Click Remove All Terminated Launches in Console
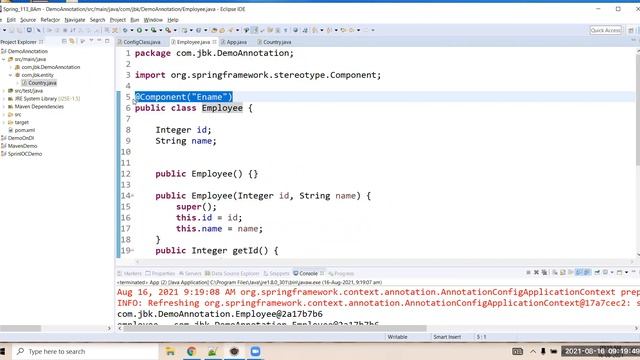Screen dimensions: 640x360 click(x=544, y=272)
